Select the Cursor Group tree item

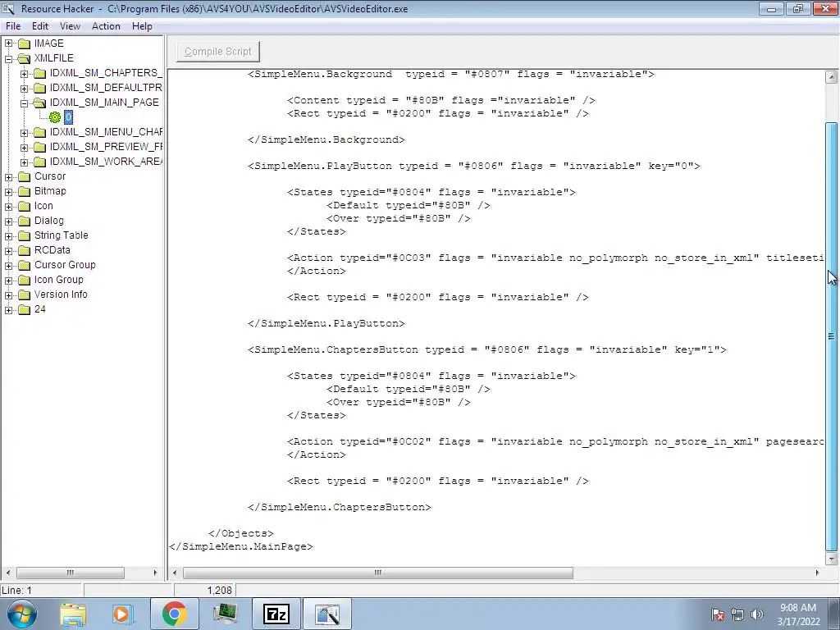pos(65,265)
